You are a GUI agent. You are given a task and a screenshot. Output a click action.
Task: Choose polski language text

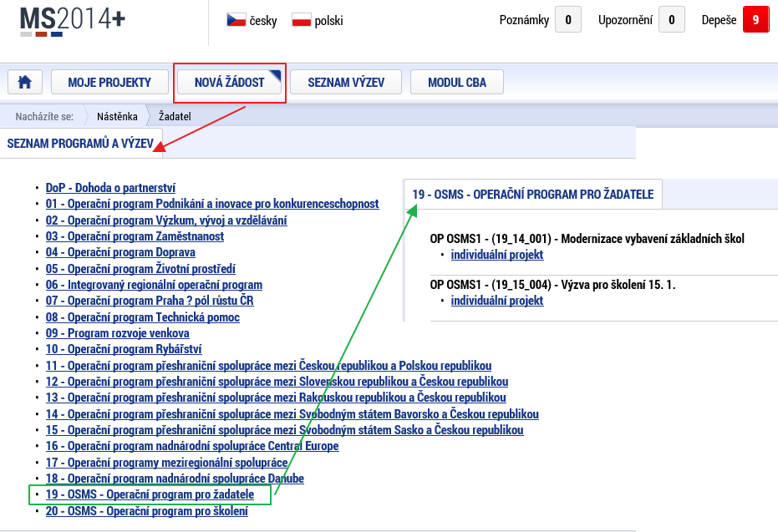(x=328, y=21)
